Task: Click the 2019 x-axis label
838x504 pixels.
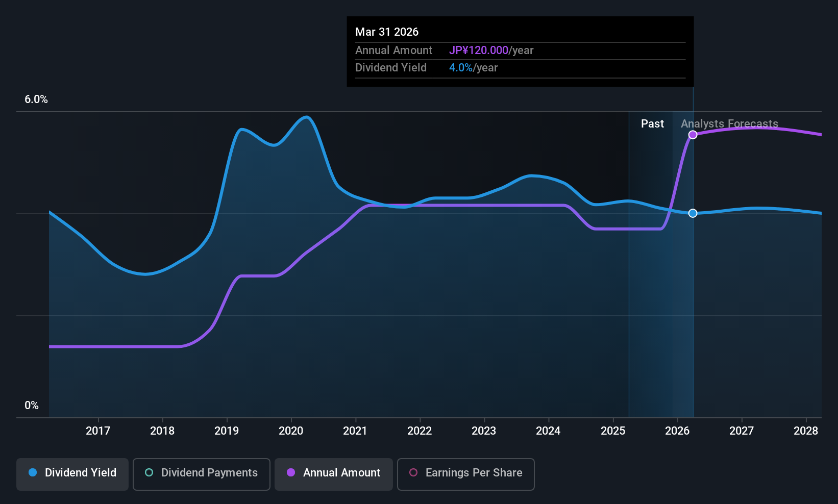Action: (227, 431)
